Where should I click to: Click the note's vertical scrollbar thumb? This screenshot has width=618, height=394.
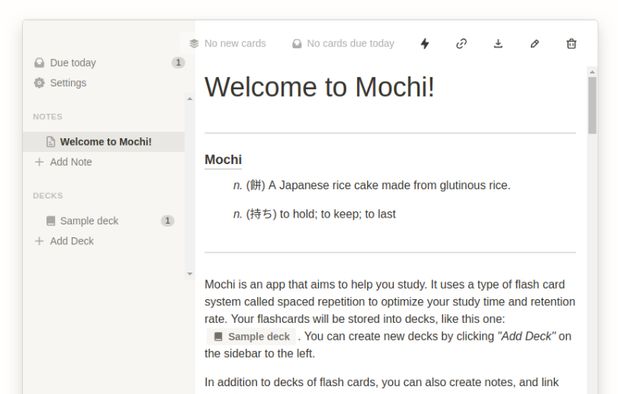click(592, 105)
